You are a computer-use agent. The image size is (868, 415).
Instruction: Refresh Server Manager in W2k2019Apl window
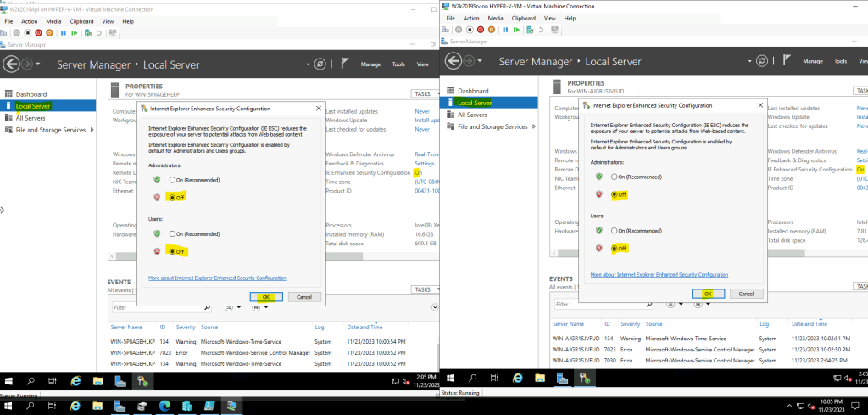[320, 64]
